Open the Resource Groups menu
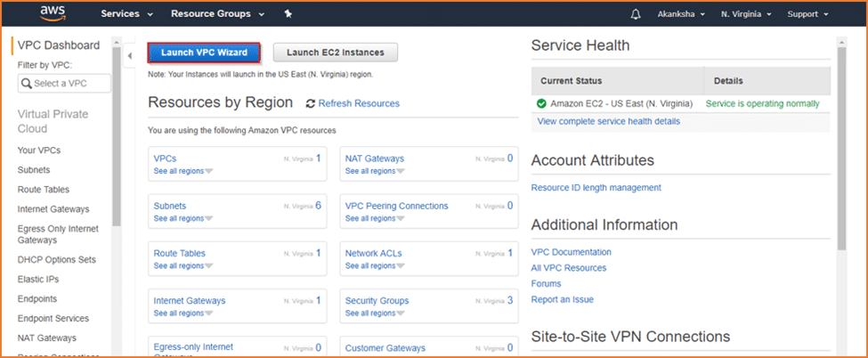The width and height of the screenshot is (868, 358). click(217, 14)
